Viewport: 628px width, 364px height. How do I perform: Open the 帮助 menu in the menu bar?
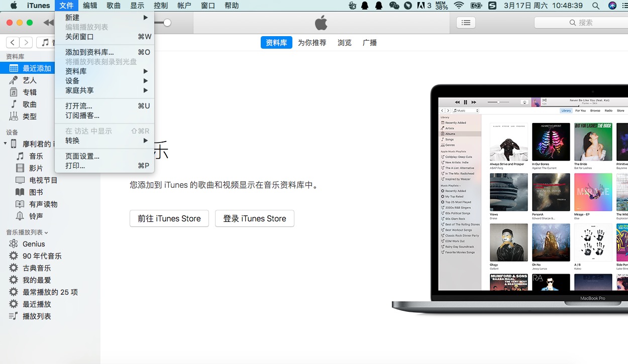tap(232, 6)
